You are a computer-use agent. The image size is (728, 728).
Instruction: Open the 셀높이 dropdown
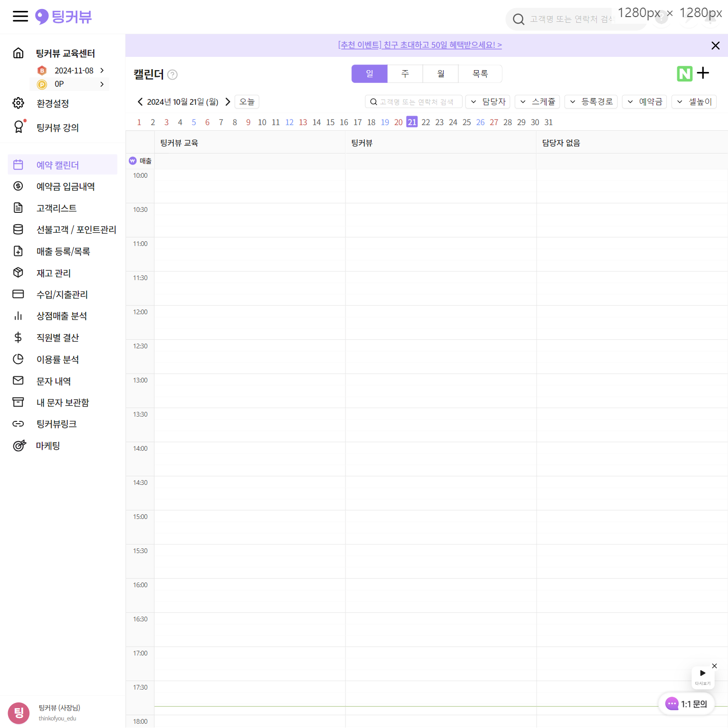694,101
